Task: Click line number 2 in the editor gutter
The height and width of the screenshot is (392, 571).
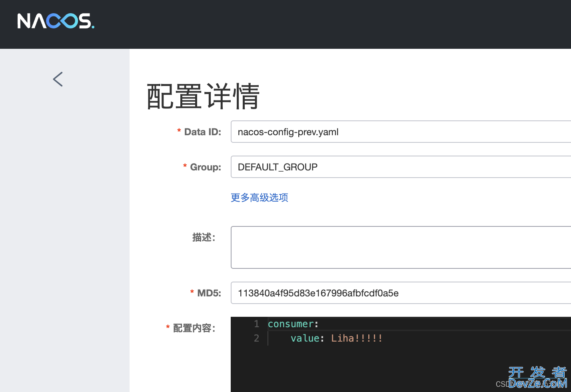Action: pos(257,338)
